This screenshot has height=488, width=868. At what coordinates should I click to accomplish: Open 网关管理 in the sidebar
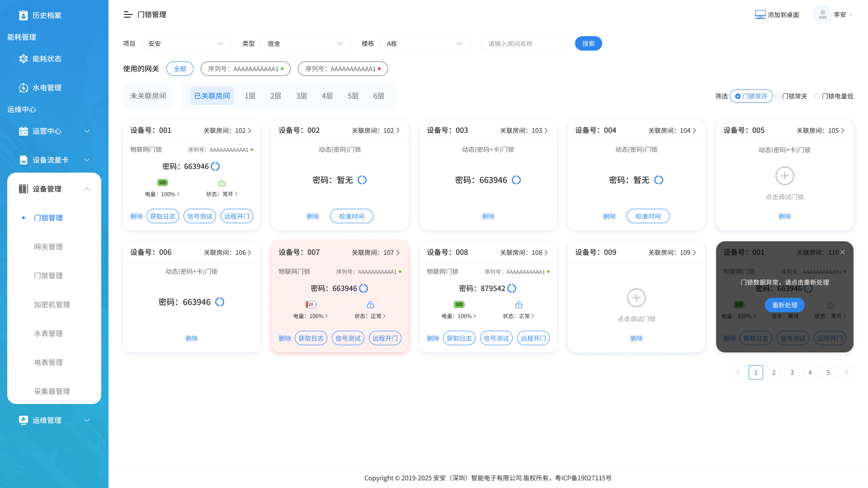tap(48, 247)
